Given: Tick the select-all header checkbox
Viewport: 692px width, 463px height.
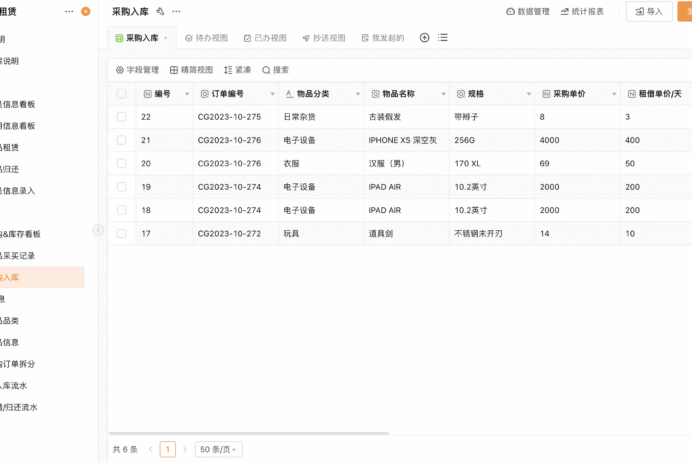Looking at the screenshot, I should click(x=121, y=94).
